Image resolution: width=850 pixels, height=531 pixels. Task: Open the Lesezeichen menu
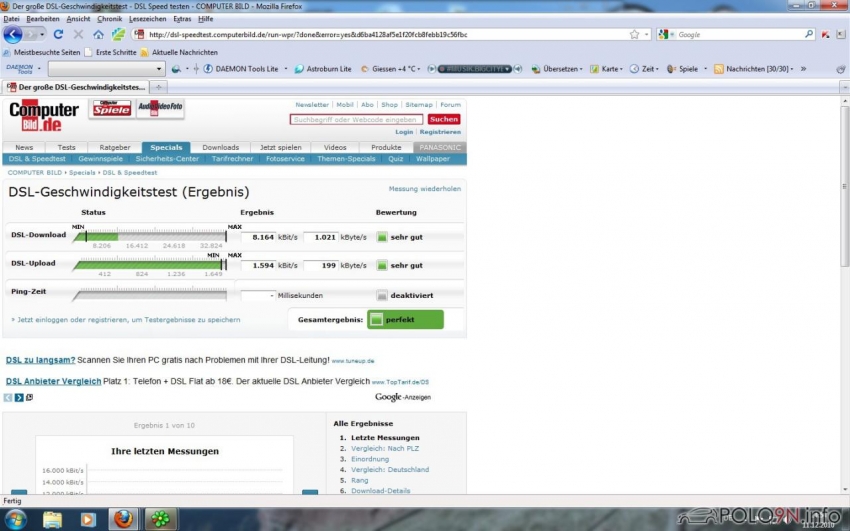click(x=148, y=19)
